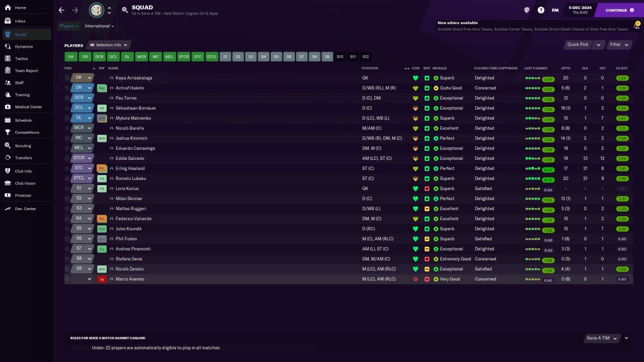Screen dimensions: 644x362
Task: Sort table by the Morale column header
Action: pyautogui.click(x=440, y=68)
